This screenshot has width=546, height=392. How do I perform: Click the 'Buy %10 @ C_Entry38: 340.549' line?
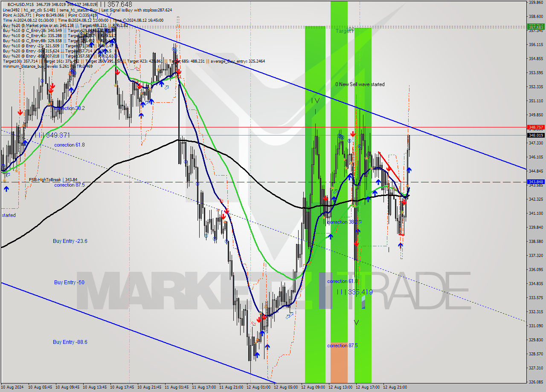pos(60,30)
